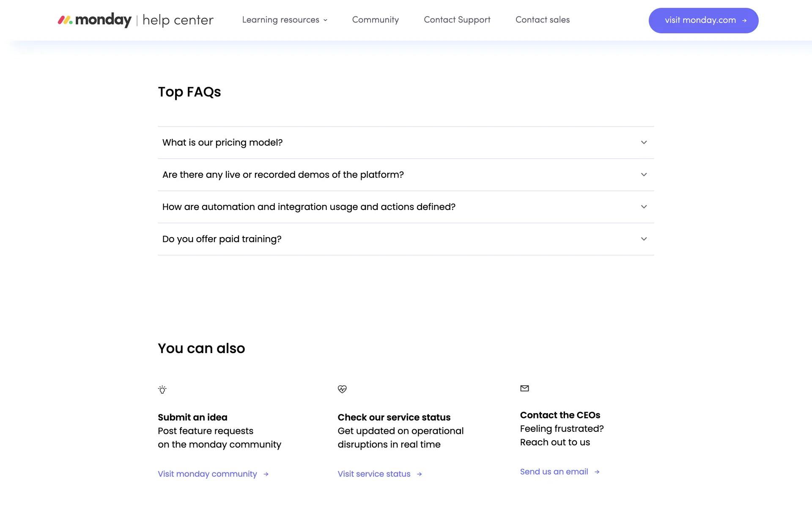The width and height of the screenshot is (812, 508).
Task: Open Contact sales nav link
Action: [542, 20]
